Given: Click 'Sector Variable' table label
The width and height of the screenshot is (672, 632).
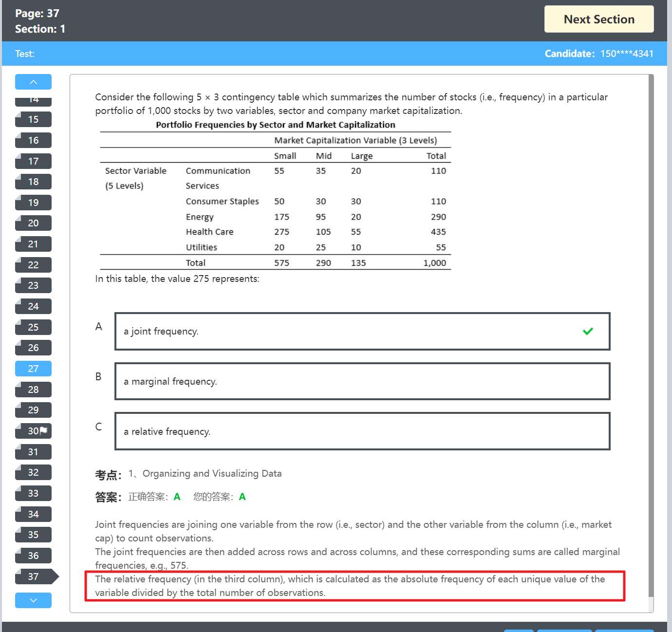Looking at the screenshot, I should [x=136, y=171].
